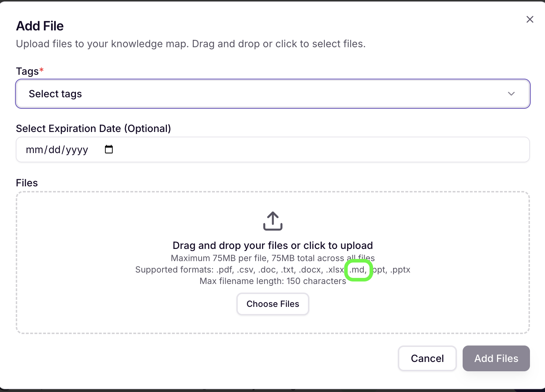Close the Add File dialog
Image resolution: width=545 pixels, height=392 pixels.
tap(530, 19)
